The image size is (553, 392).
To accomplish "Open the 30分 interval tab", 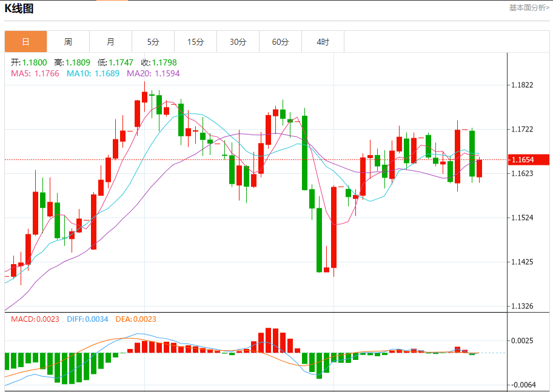I will (238, 42).
